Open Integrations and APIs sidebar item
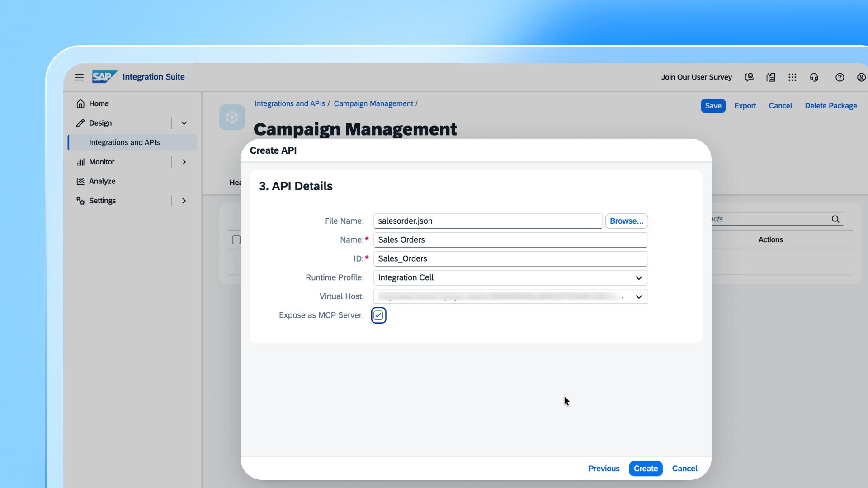Image resolution: width=868 pixels, height=488 pixels. tap(132, 142)
